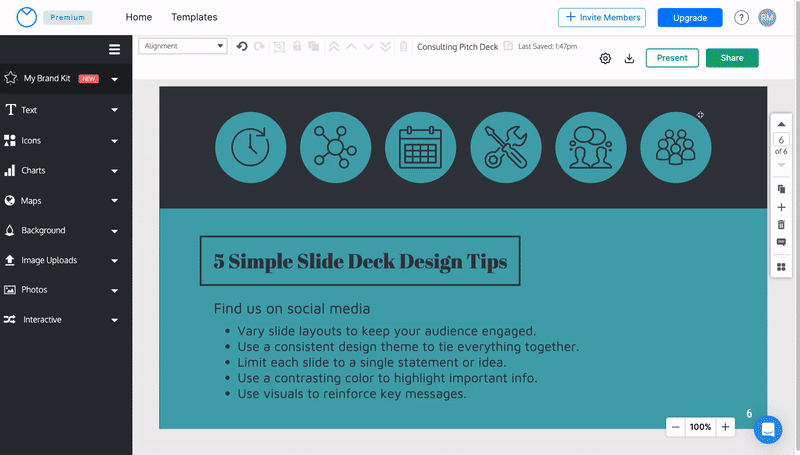
Task: Open the user profile avatar
Action: (767, 18)
